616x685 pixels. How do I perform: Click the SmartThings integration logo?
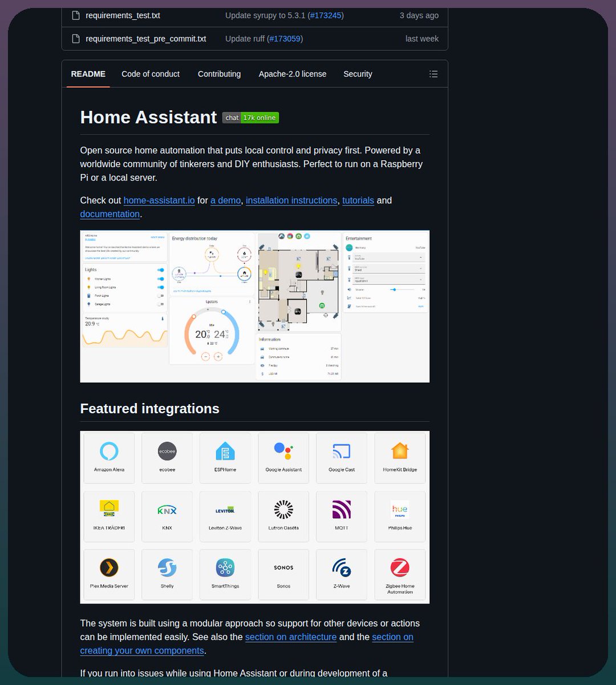[225, 567]
